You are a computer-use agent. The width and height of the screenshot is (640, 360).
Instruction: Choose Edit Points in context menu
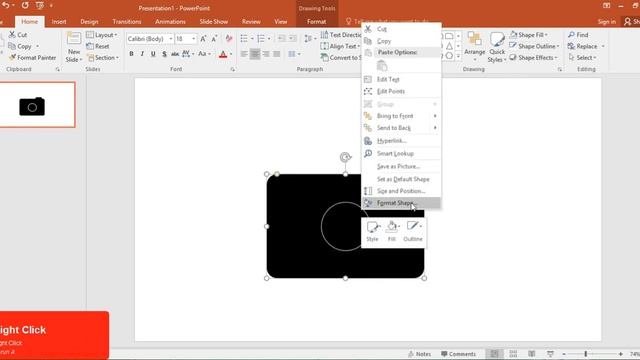401,91
